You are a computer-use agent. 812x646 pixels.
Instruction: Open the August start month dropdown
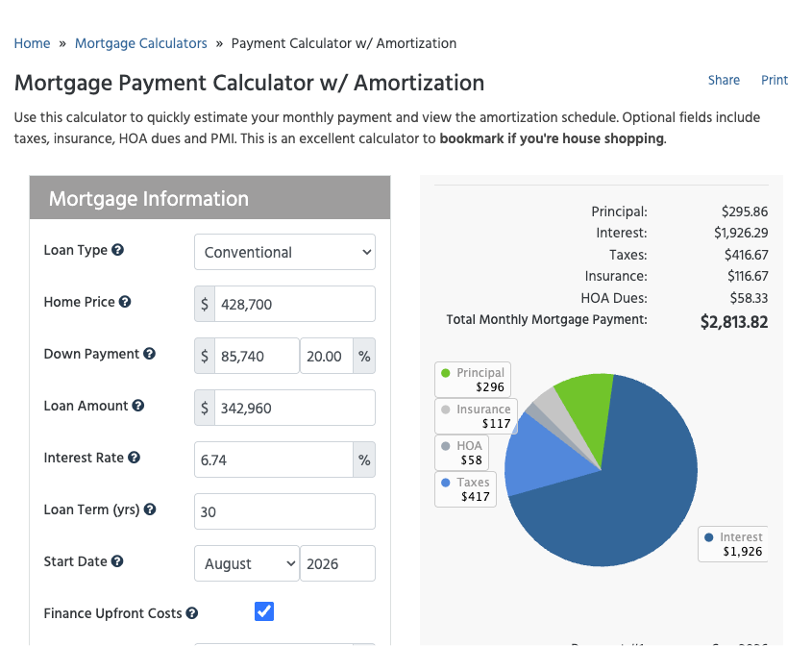click(x=247, y=563)
